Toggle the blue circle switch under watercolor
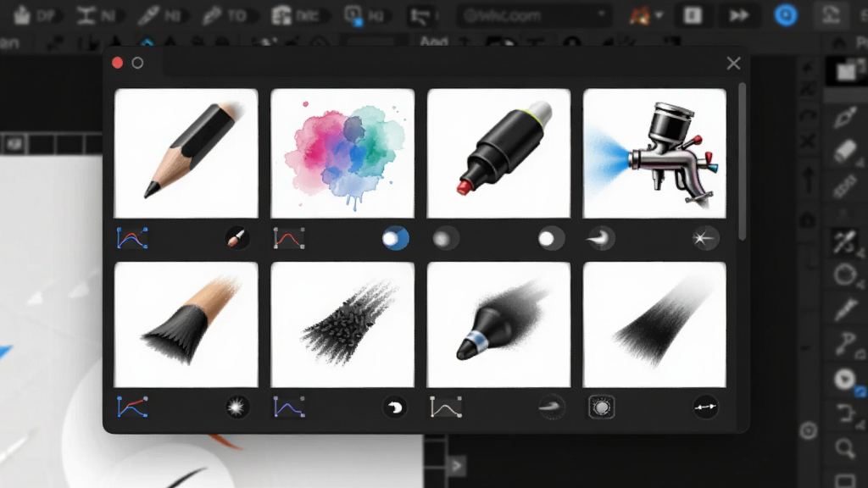868x488 pixels. 395,238
